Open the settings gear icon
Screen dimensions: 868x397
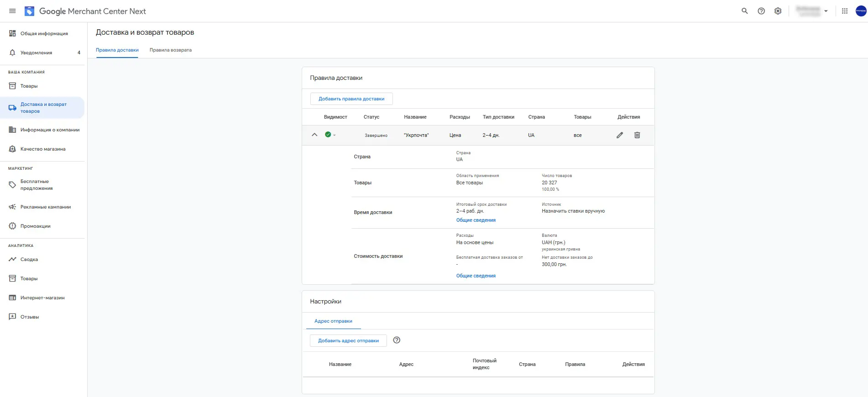[x=778, y=11]
